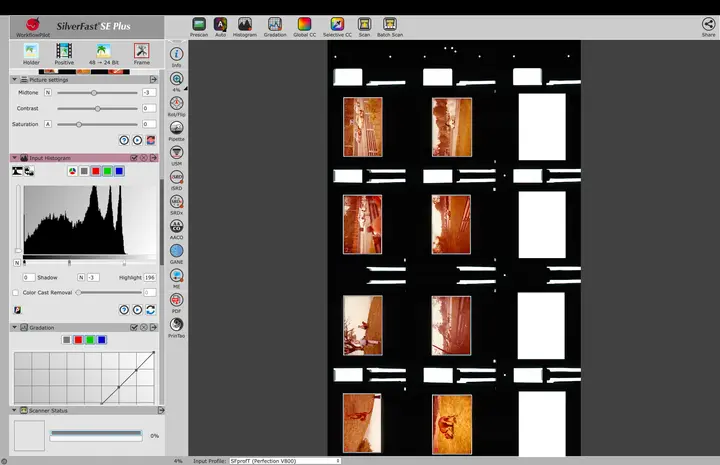
Task: Click the Scan button
Action: tap(365, 27)
